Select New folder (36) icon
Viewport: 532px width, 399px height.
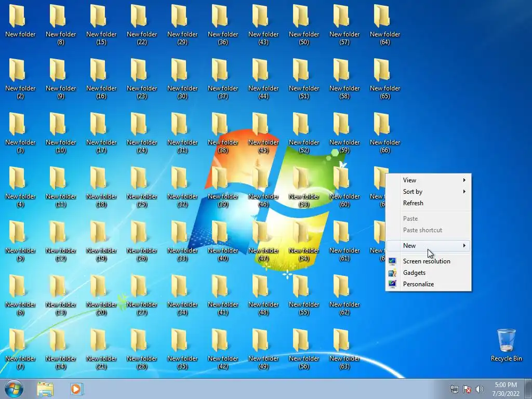pyautogui.click(x=220, y=16)
